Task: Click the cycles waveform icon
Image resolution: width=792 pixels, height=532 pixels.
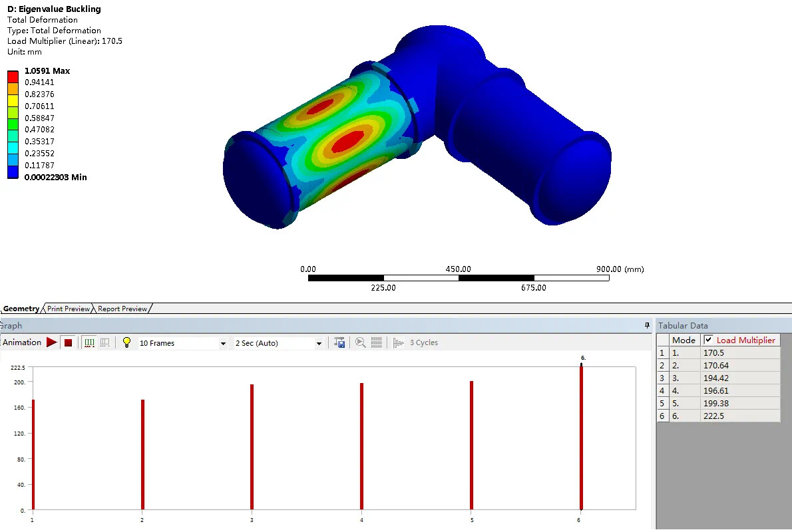Action: coord(399,342)
